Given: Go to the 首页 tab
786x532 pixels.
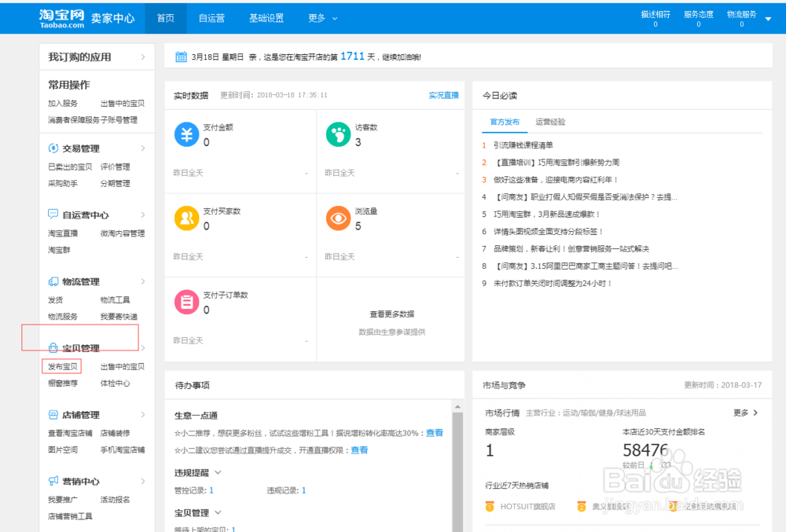Looking at the screenshot, I should [x=165, y=19].
